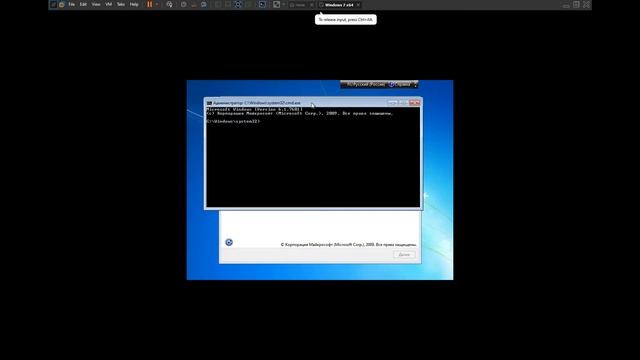Click the Далее button in setup dialog
640x360 pixels.
pos(404,254)
